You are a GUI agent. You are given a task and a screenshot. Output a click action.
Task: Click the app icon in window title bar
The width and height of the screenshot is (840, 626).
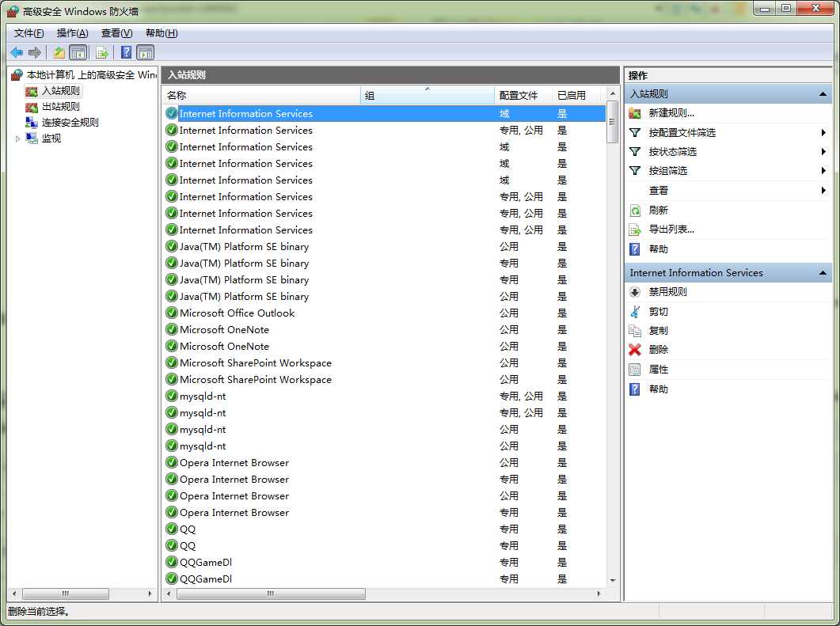(13, 11)
